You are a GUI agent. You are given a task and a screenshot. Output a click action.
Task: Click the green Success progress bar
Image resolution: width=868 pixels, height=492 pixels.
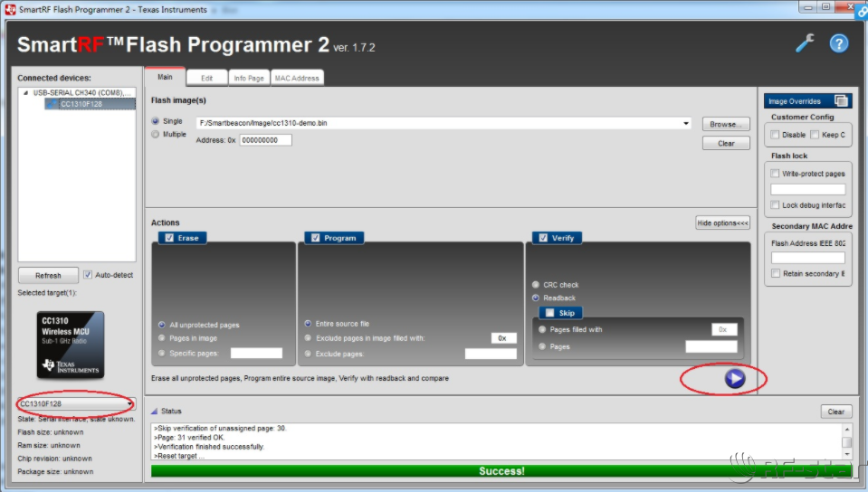pos(501,471)
